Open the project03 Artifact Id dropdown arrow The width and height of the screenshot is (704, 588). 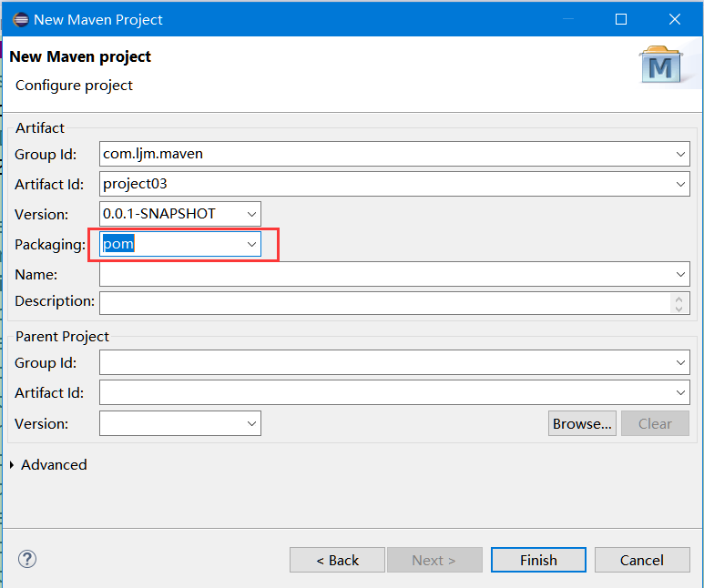[680, 184]
